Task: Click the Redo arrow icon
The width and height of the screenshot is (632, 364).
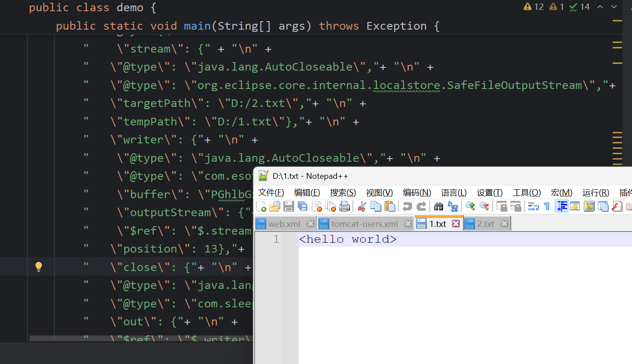Action: [x=421, y=206]
